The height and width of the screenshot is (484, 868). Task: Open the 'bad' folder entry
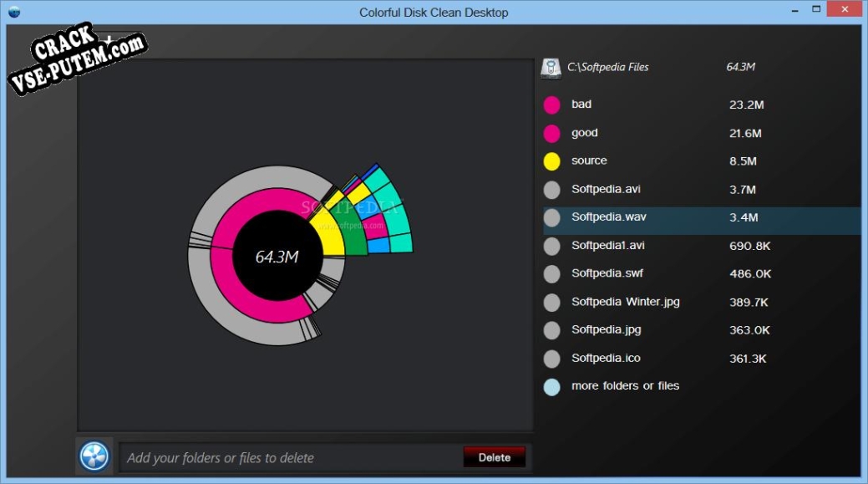[581, 104]
